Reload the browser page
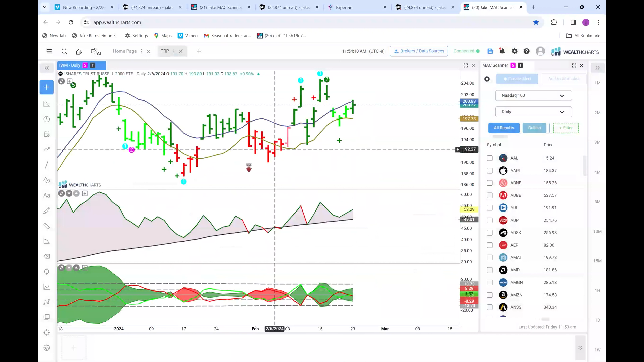644x362 pixels. (x=71, y=22)
